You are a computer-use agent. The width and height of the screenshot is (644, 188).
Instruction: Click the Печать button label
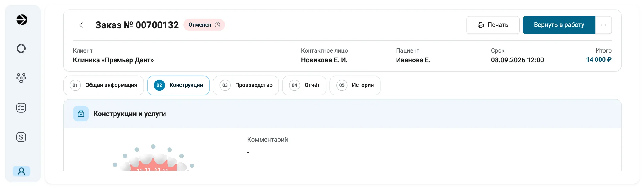point(498,25)
